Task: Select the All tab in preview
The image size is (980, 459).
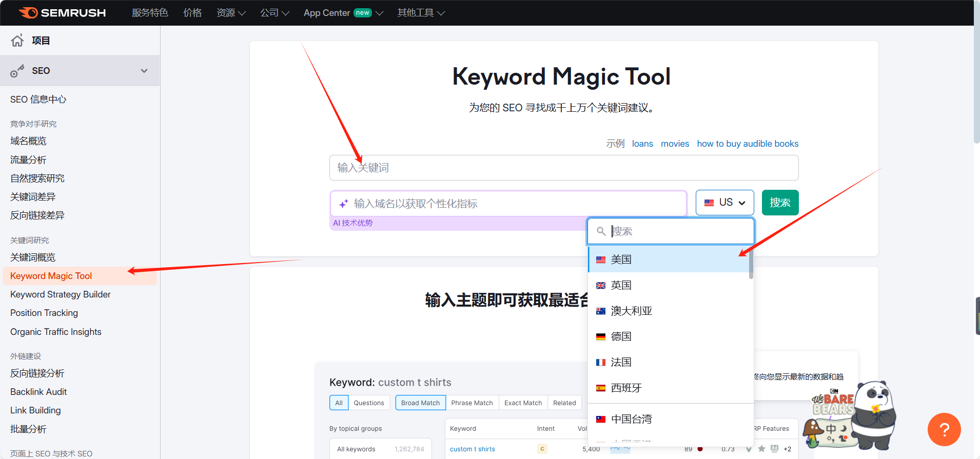Action: [339, 403]
